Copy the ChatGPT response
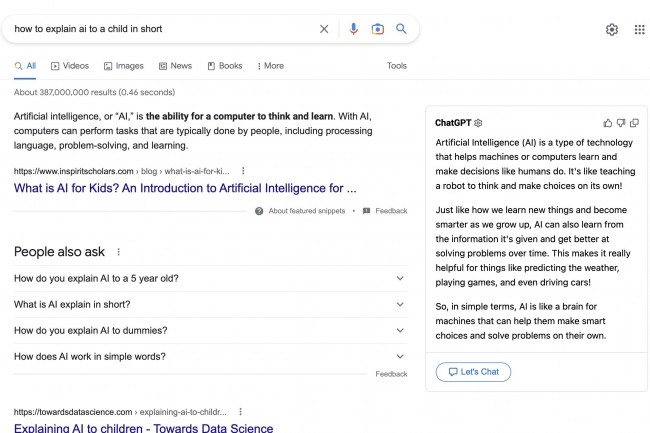 (x=634, y=123)
